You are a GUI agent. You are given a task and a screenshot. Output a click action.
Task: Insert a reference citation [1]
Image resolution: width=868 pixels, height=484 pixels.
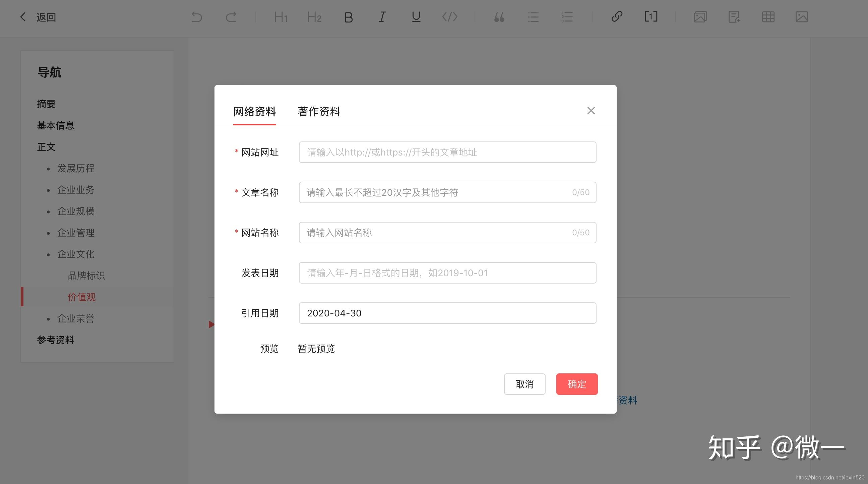pyautogui.click(x=651, y=16)
